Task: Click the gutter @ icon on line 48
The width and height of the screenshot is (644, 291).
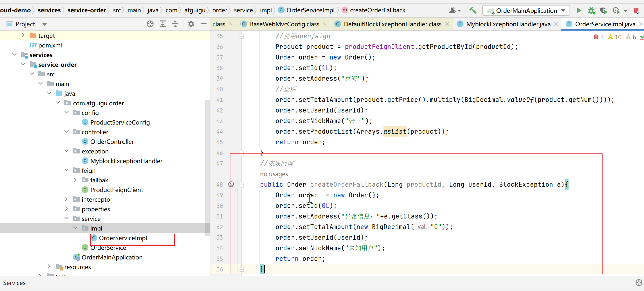Action: pos(231,184)
